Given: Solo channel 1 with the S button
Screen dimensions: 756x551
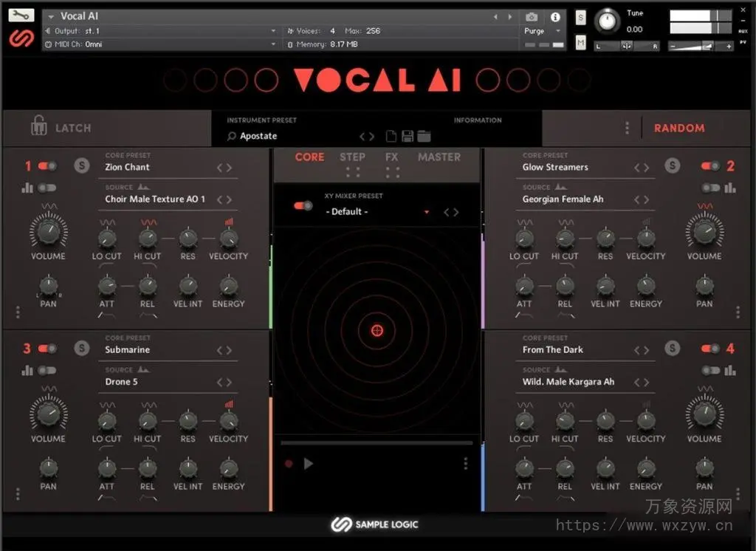Looking at the screenshot, I should pyautogui.click(x=82, y=165).
